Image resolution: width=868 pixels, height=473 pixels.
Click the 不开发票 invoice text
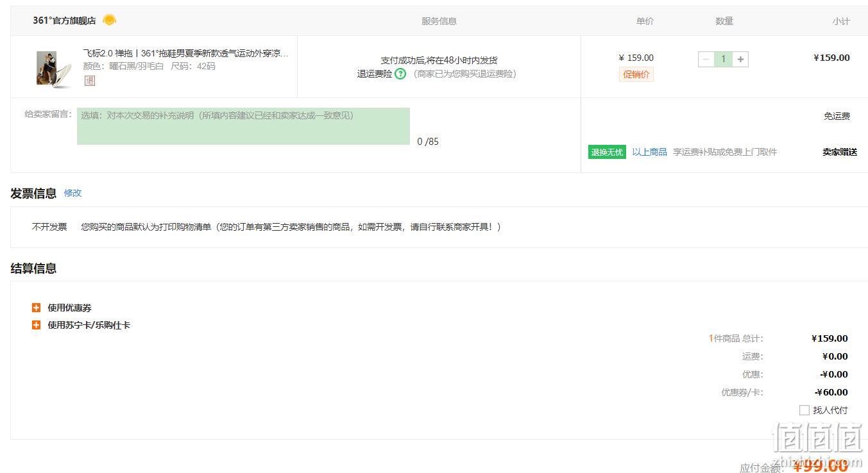click(x=49, y=227)
